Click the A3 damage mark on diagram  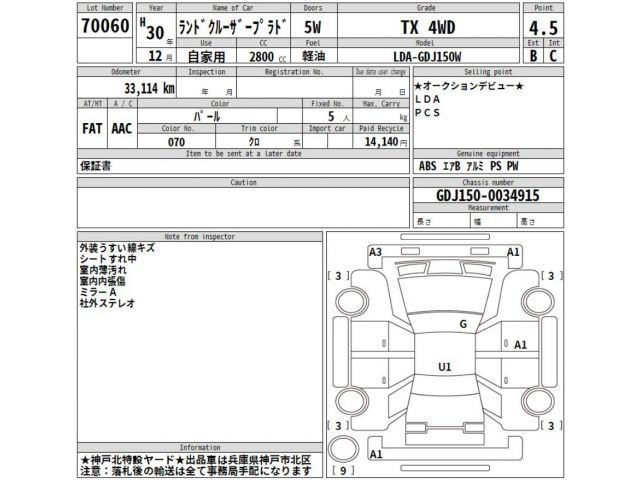pos(375,252)
